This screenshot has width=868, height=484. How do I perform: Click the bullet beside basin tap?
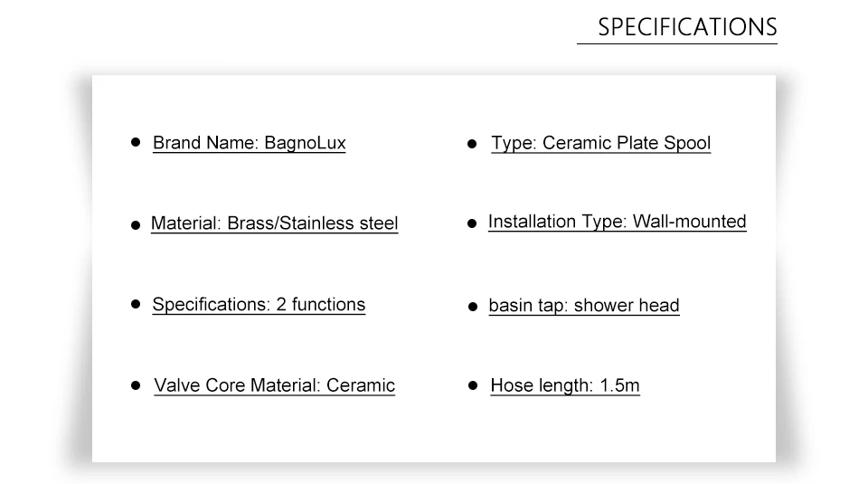472,307
